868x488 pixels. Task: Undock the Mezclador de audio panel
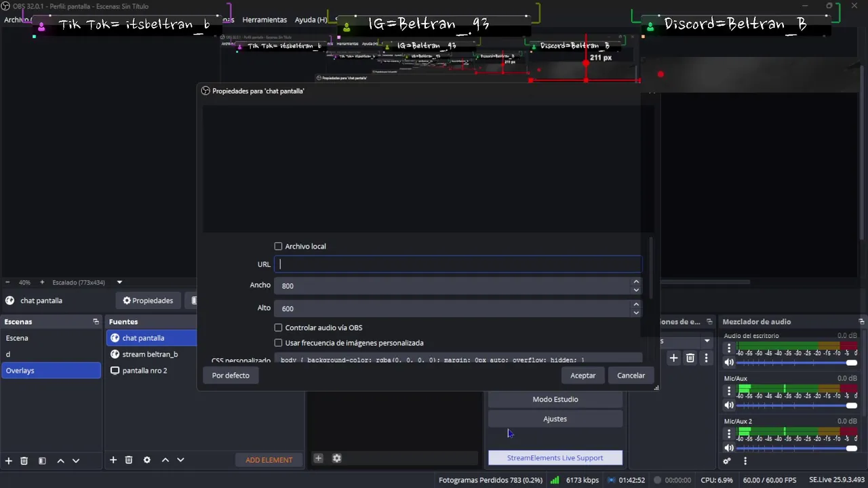[x=861, y=322]
